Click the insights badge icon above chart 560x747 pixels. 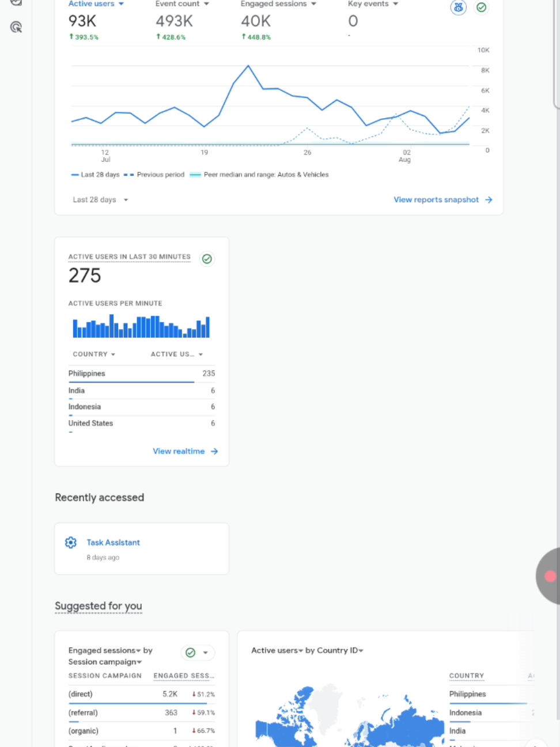coord(458,7)
